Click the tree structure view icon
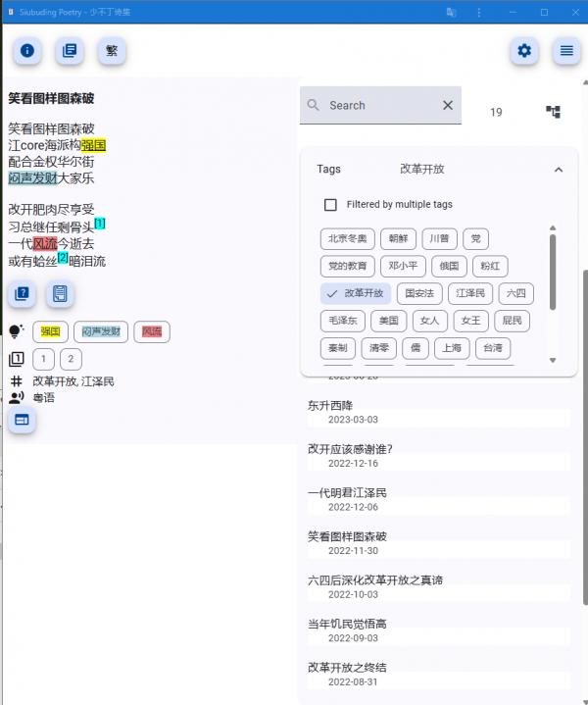588x705 pixels. pyautogui.click(x=553, y=113)
